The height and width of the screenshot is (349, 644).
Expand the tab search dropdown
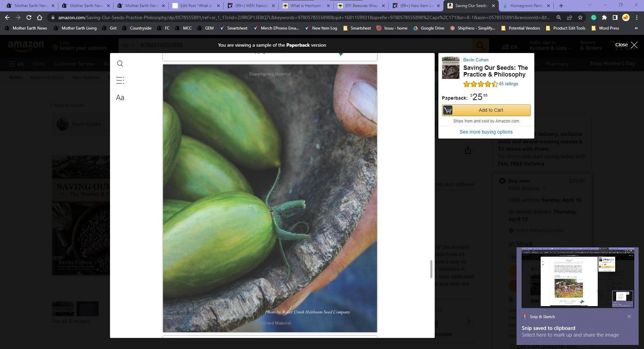click(590, 5)
